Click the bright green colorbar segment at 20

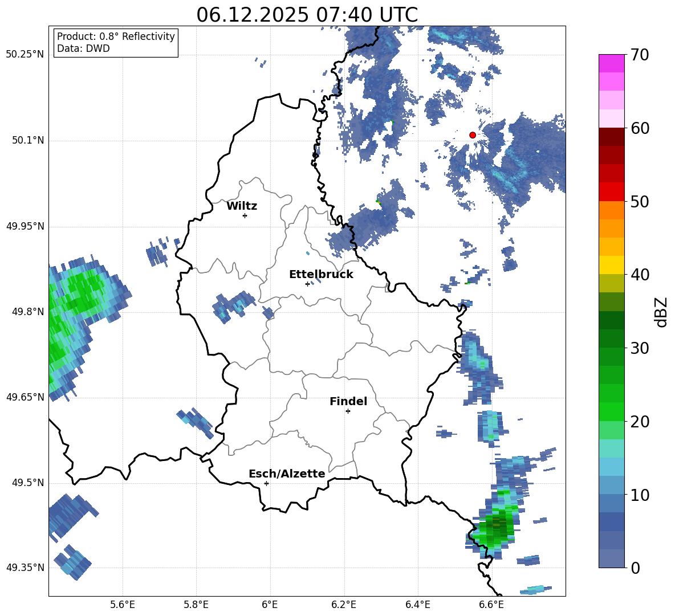coord(611,411)
